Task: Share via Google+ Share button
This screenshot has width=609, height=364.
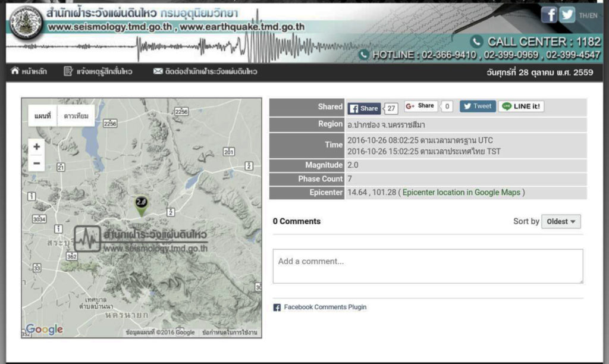Action: pyautogui.click(x=421, y=106)
